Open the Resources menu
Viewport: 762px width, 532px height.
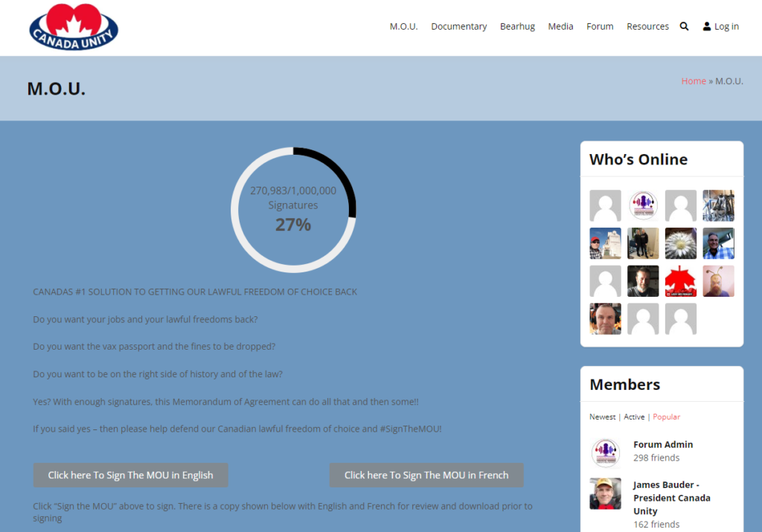pos(647,27)
